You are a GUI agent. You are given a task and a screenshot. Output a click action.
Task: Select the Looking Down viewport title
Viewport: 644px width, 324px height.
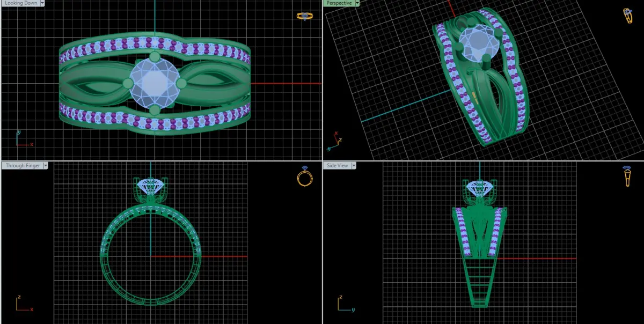coord(20,3)
